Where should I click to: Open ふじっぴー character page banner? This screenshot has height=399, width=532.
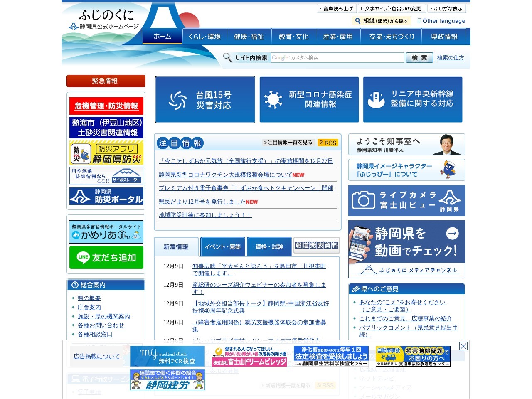point(407,170)
